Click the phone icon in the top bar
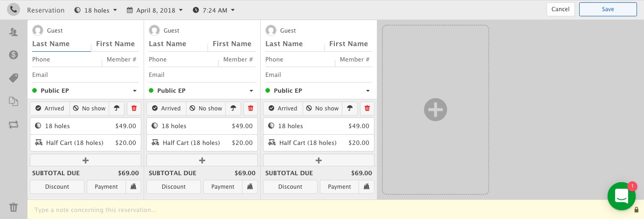This screenshot has height=219, width=644. pos(14,9)
